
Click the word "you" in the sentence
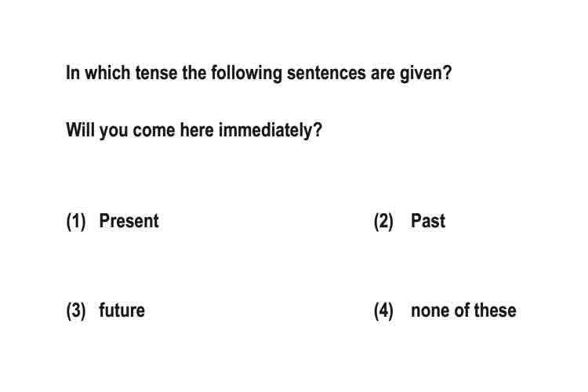[x=114, y=132]
